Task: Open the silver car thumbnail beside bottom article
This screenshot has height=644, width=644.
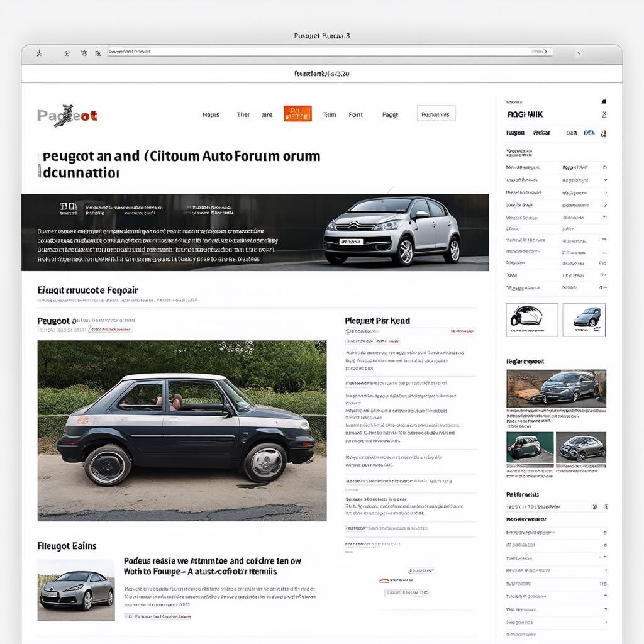Action: point(75,590)
